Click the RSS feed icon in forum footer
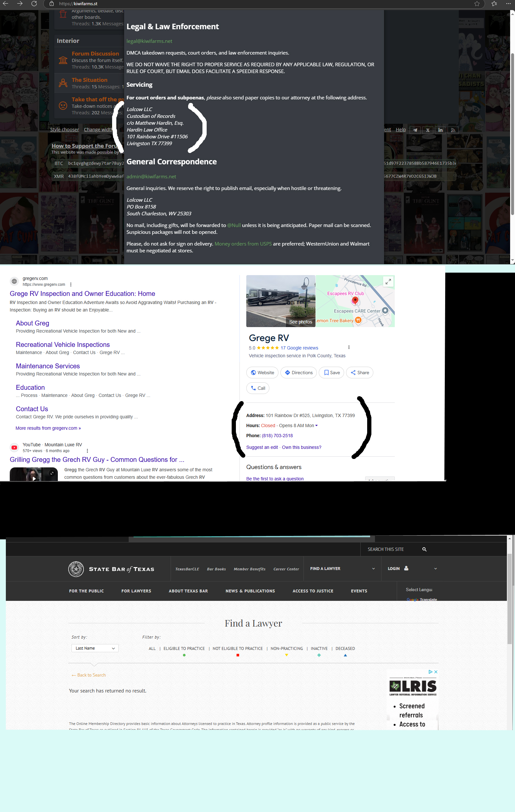Screen dimensions: 515x812 point(453,130)
